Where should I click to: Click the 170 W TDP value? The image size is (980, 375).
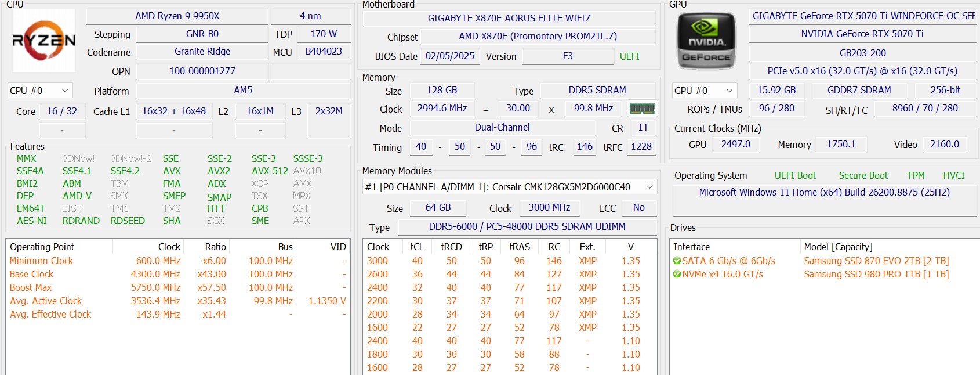324,34
